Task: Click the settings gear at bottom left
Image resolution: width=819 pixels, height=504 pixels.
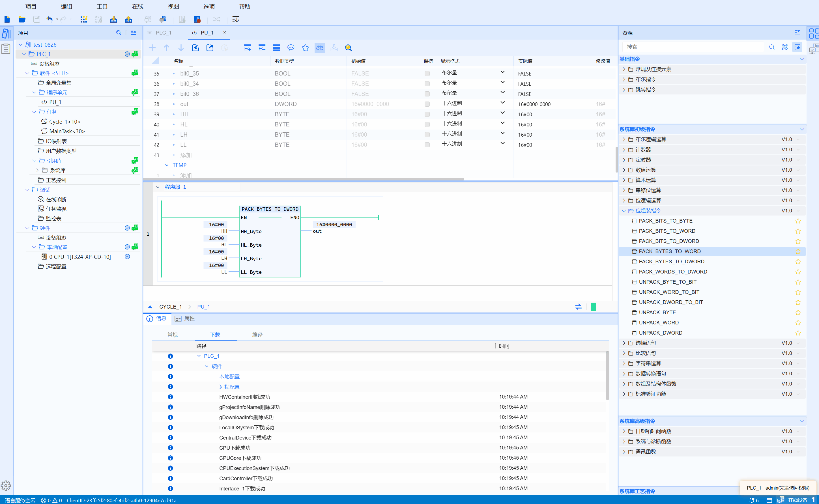Action: [x=6, y=485]
